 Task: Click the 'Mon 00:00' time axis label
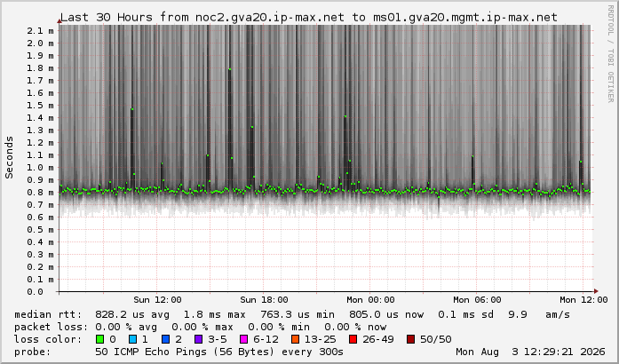(370, 300)
